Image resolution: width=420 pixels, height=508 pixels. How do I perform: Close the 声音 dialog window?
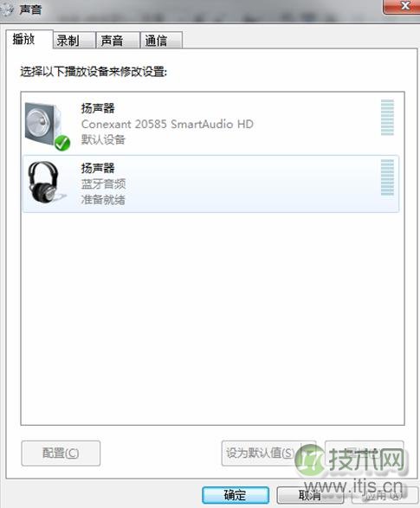point(402,6)
